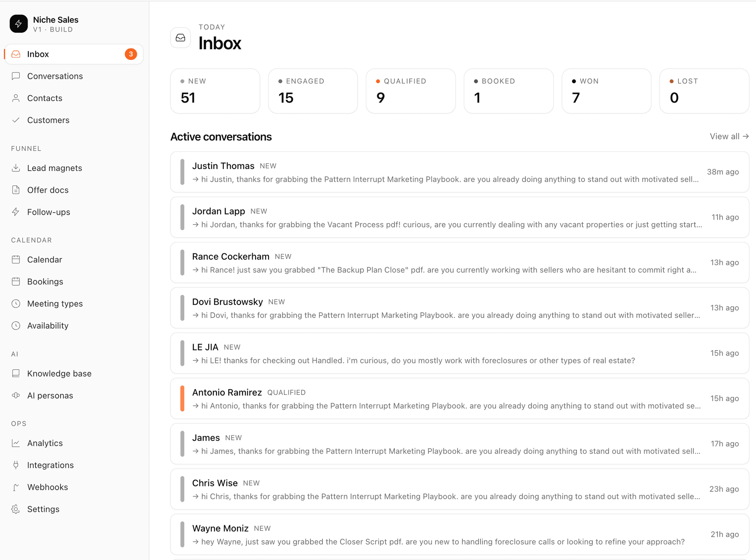The width and height of the screenshot is (756, 560).
Task: Open the James conversation row
Action: [x=460, y=444]
